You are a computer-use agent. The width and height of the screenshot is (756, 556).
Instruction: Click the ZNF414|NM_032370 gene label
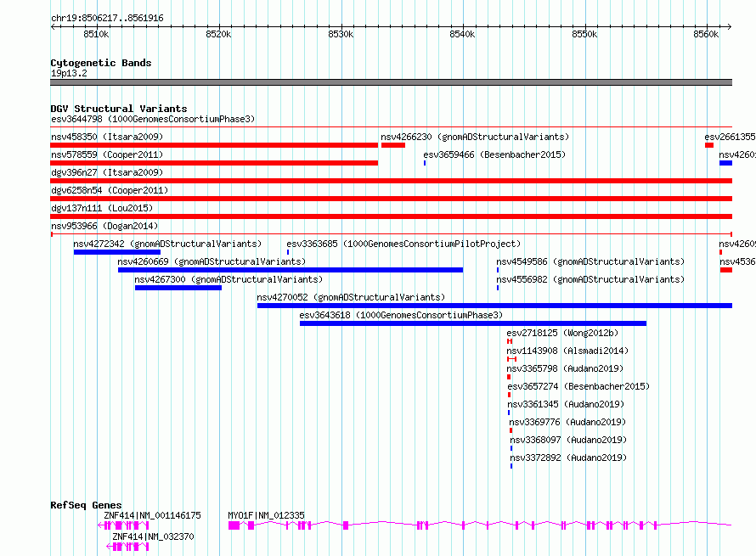tap(153, 536)
